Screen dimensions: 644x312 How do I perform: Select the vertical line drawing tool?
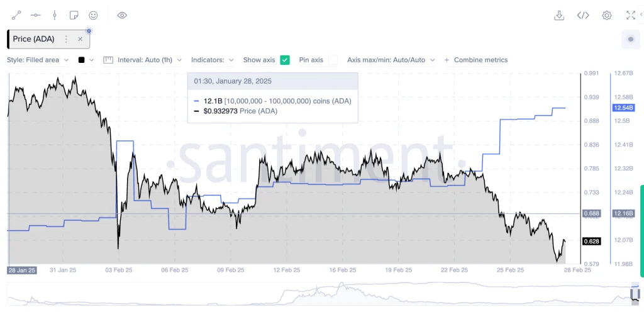point(55,16)
